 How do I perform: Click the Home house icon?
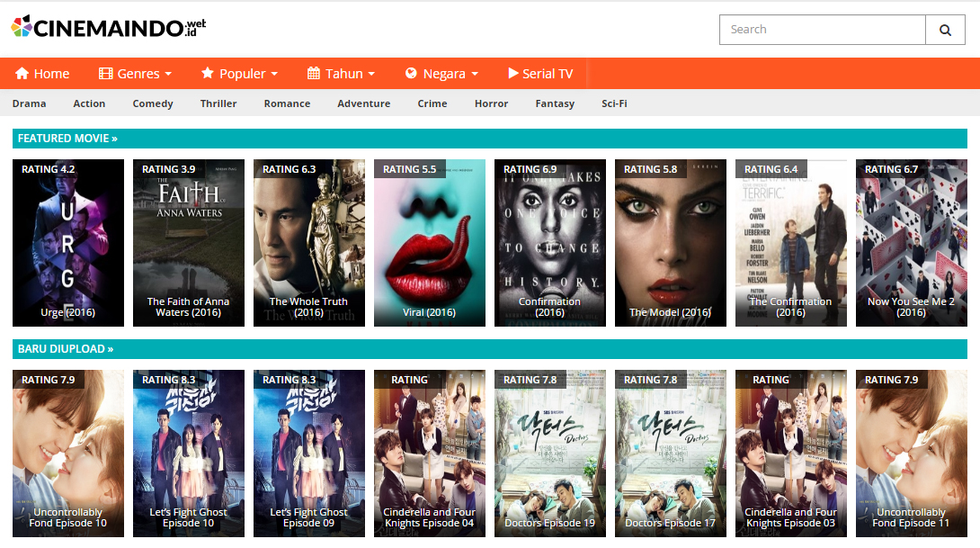(x=22, y=73)
